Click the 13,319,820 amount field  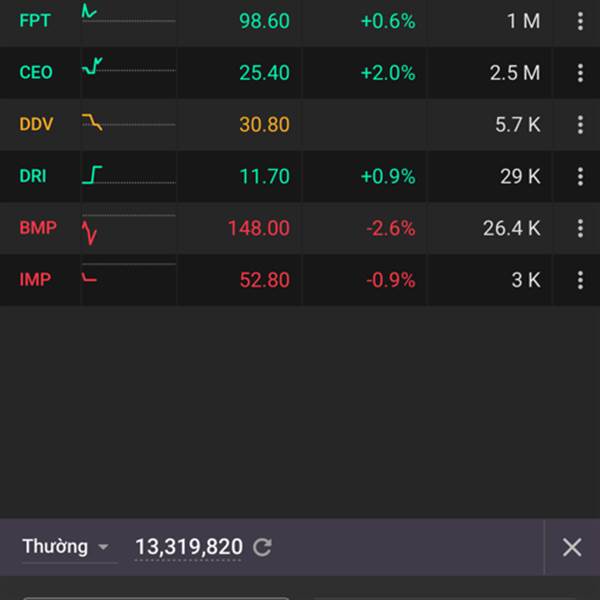[x=189, y=547]
